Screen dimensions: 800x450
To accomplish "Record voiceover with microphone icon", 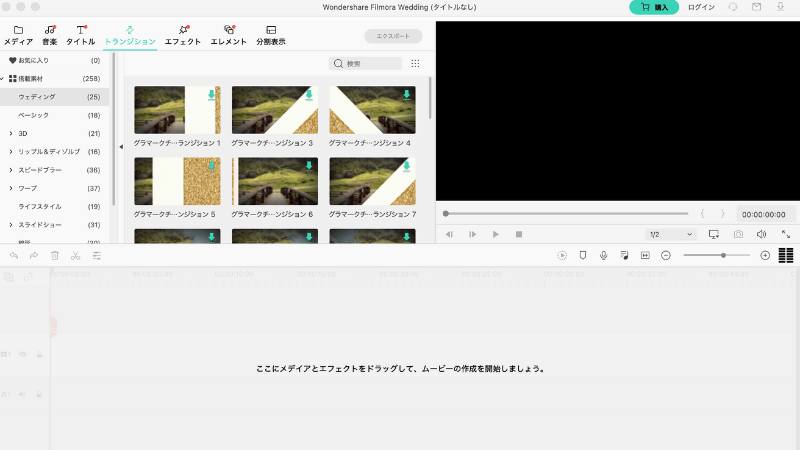I will click(x=604, y=255).
